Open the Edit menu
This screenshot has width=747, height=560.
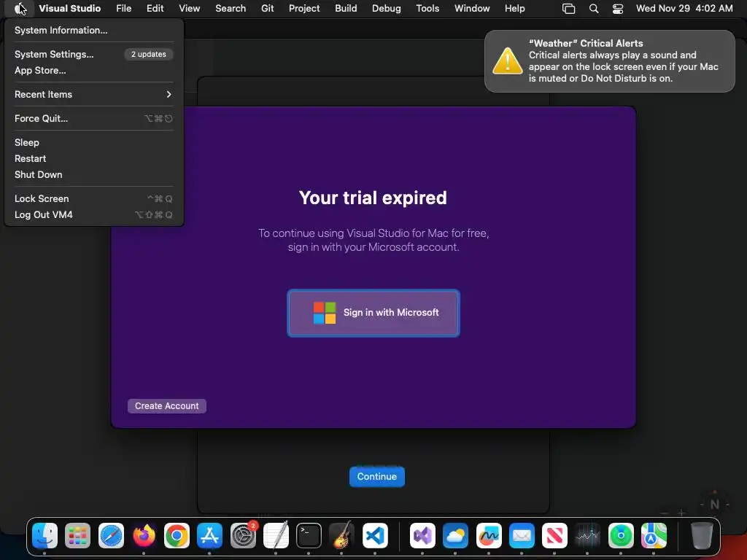[x=155, y=8]
